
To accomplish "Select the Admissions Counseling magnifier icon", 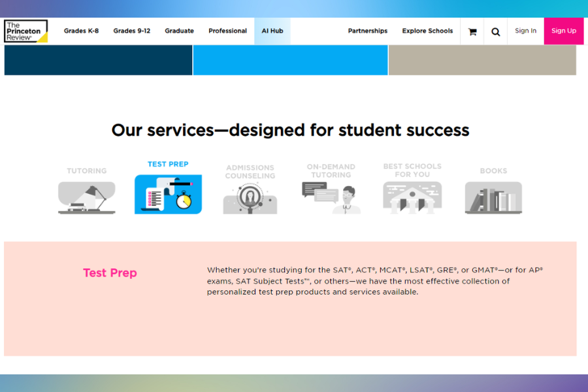I will [250, 199].
